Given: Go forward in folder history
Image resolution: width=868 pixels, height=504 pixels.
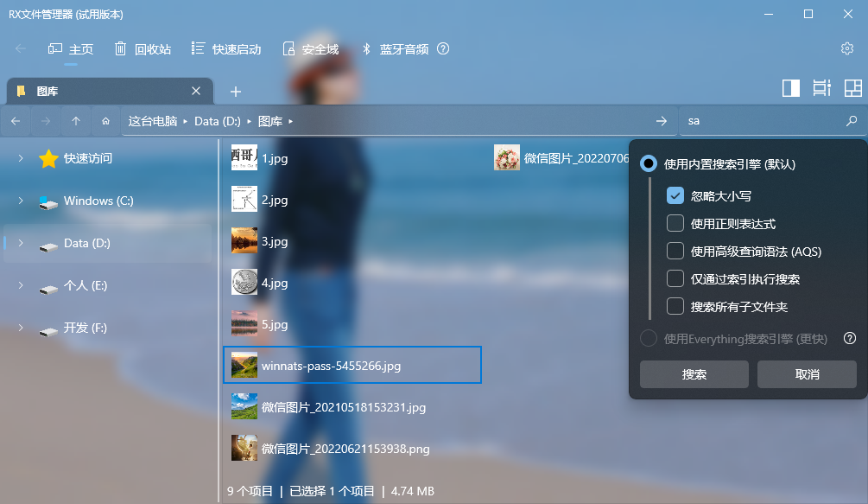Looking at the screenshot, I should click(x=46, y=121).
